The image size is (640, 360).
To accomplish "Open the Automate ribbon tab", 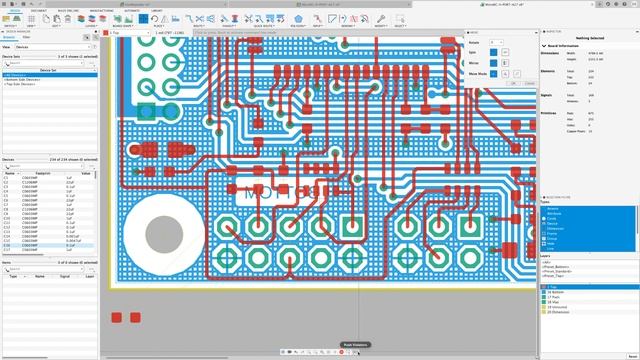I will (x=131, y=11).
